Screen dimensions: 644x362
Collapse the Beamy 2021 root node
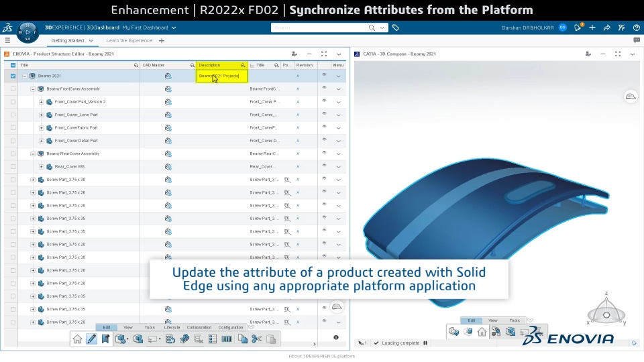[x=25, y=76]
